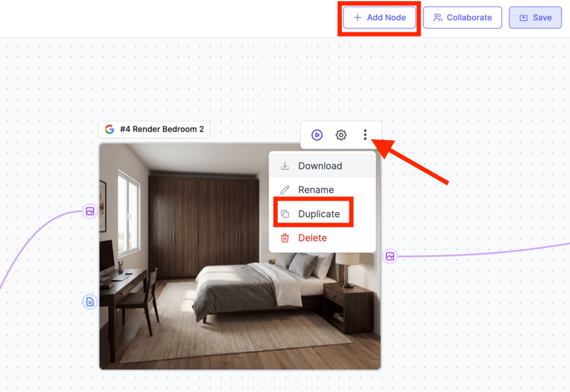Click the purple connection line right of node

pyautogui.click(x=484, y=254)
